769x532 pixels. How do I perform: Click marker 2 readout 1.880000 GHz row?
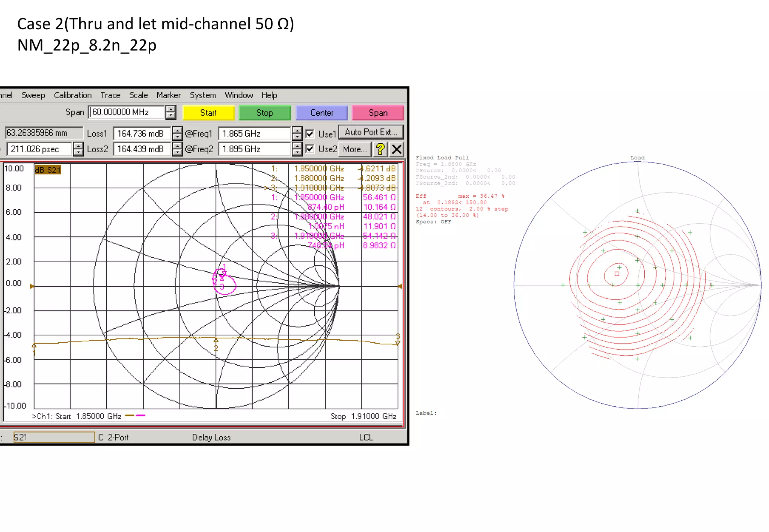click(333, 178)
